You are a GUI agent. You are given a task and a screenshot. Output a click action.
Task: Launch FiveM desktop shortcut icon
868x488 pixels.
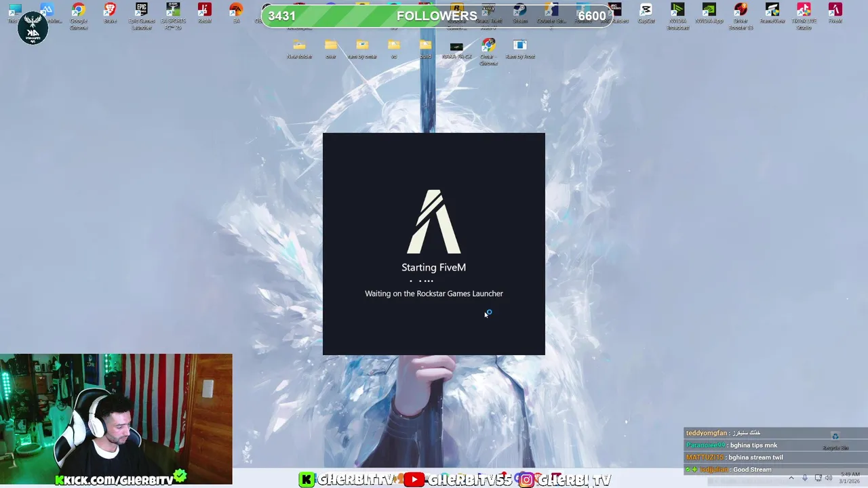(x=835, y=13)
